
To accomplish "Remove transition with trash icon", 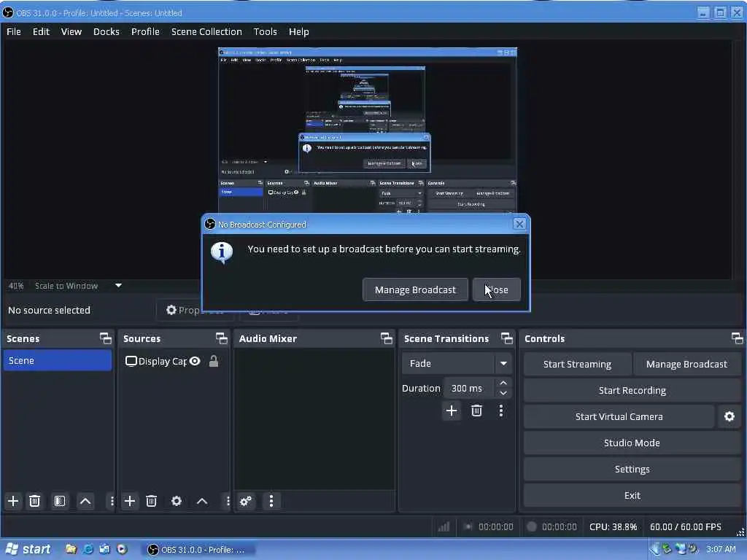I will [x=476, y=411].
